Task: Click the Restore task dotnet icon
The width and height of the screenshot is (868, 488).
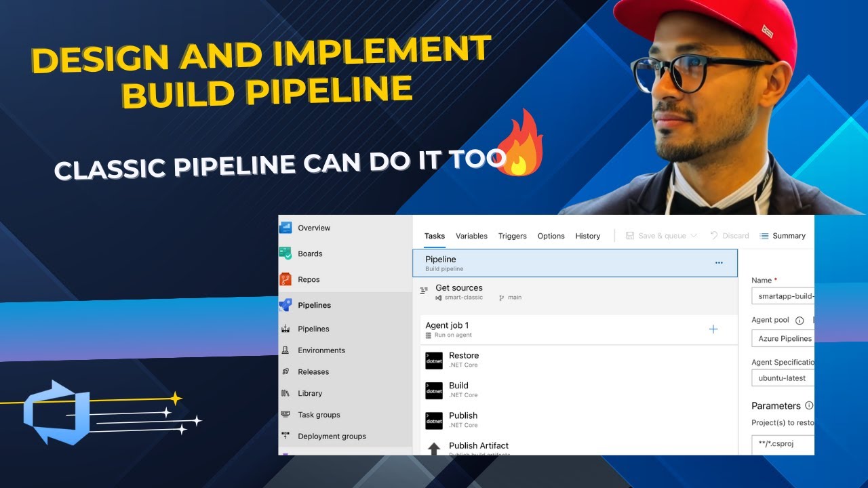Action: click(x=434, y=361)
